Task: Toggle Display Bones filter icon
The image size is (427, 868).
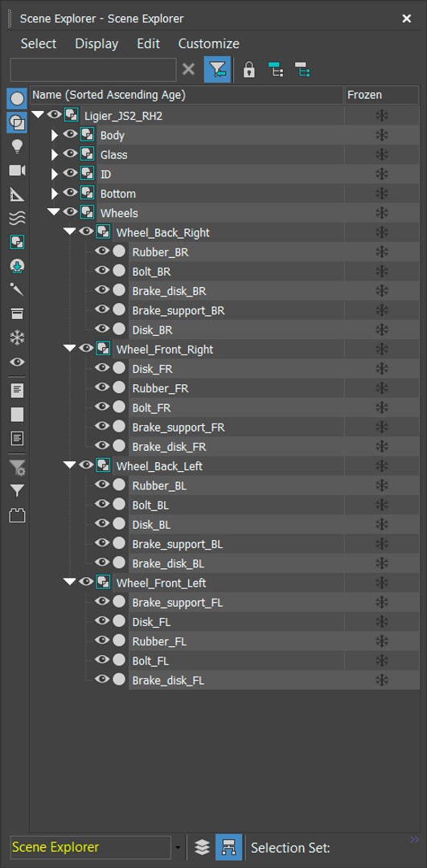Action: [17, 289]
